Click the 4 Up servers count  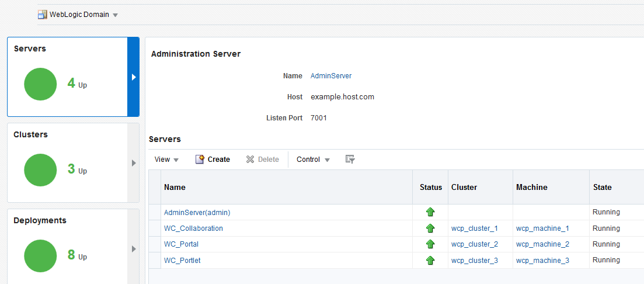(77, 84)
